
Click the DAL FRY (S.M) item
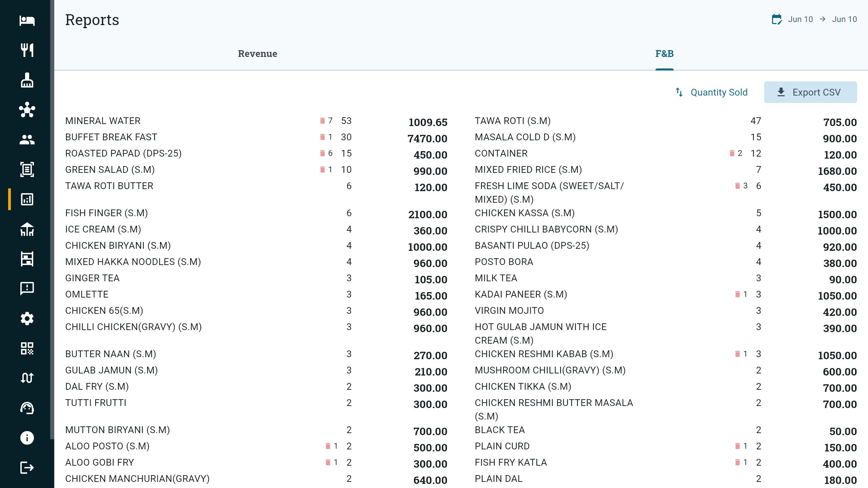[97, 386]
